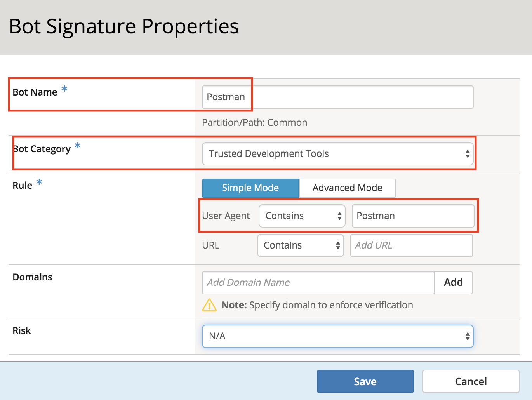Viewport: 532px width, 400px height.
Task: Click the Add URL input field
Action: (x=411, y=245)
